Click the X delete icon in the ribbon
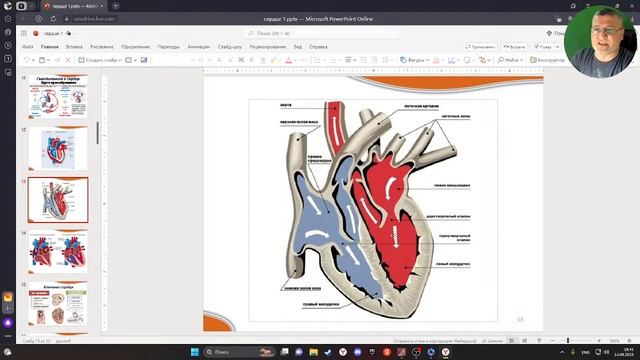The height and width of the screenshot is (360, 640). tap(68, 60)
